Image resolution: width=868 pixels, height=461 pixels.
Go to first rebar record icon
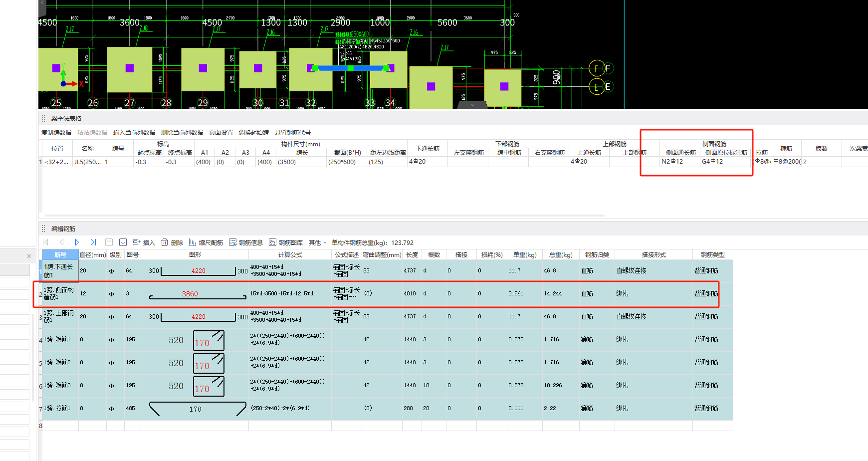(x=46, y=242)
